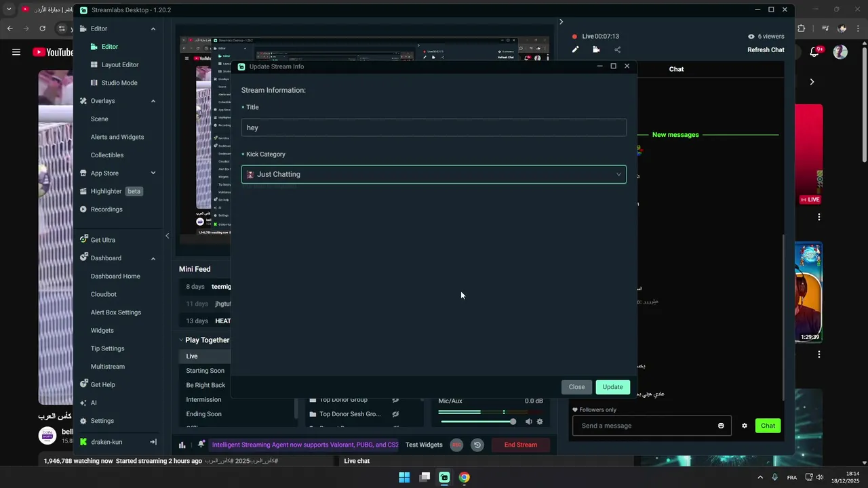868x488 pixels.
Task: Adjust the Mic/Aux volume slider
Action: 477,422
